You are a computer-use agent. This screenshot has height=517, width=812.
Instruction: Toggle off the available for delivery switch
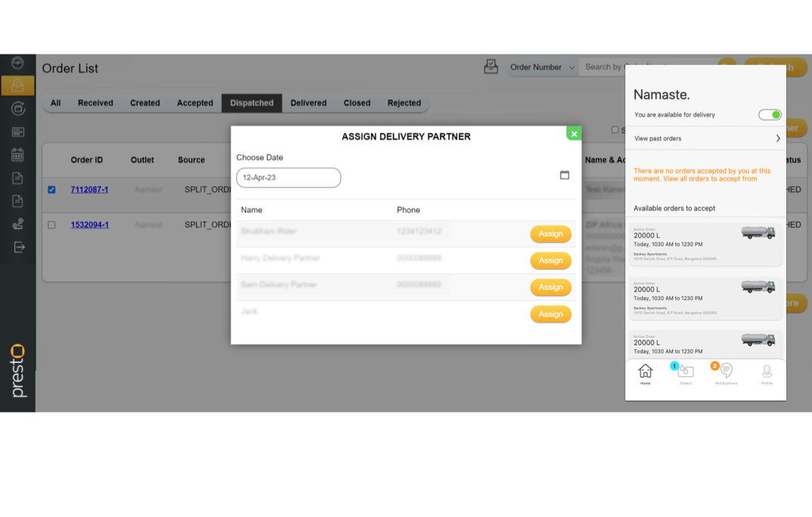point(770,115)
